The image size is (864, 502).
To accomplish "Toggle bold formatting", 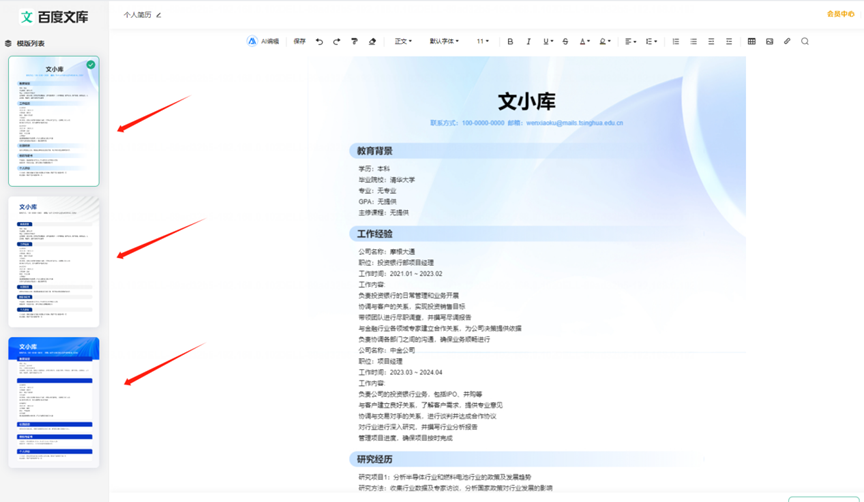I will tap(510, 42).
